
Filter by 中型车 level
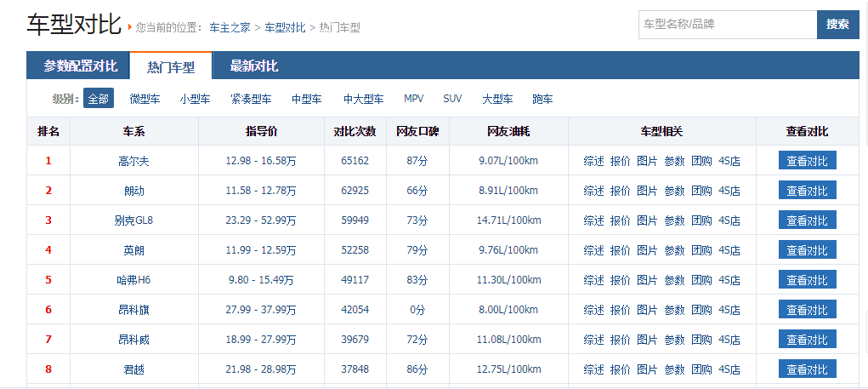307,100
